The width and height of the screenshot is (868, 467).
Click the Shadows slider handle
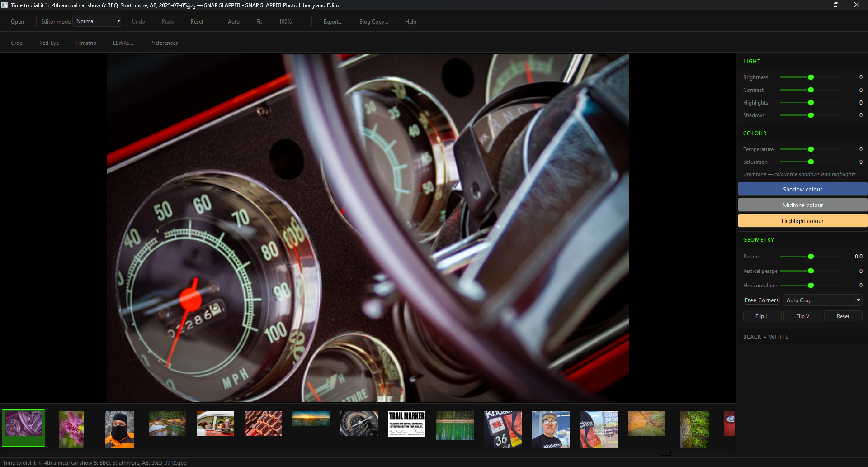tap(811, 115)
